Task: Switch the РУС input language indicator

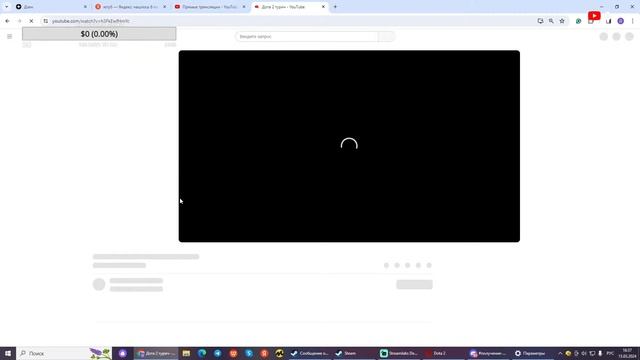Action: pos(610,353)
